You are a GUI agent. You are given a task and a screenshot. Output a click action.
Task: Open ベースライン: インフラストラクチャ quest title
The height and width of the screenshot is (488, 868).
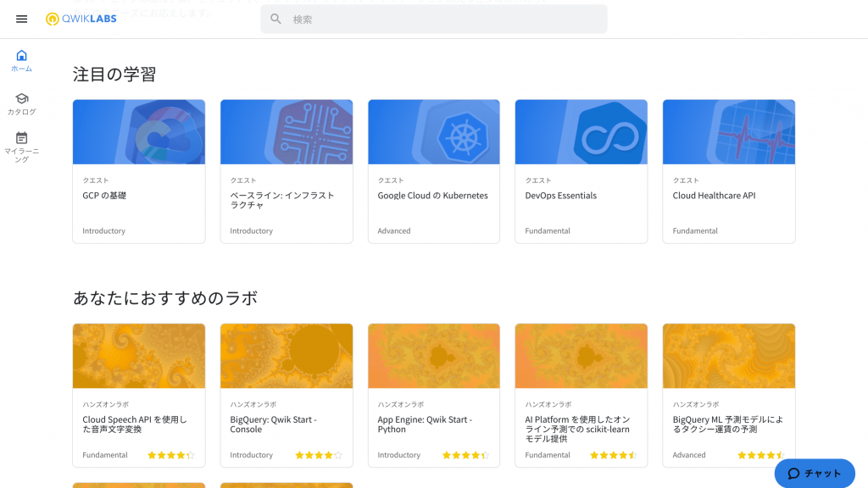282,200
